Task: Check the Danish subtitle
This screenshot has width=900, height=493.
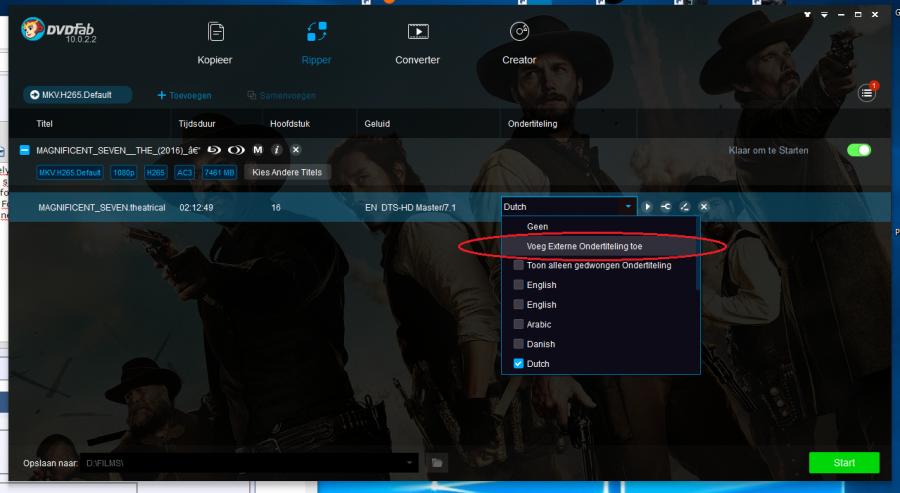Action: (x=518, y=344)
